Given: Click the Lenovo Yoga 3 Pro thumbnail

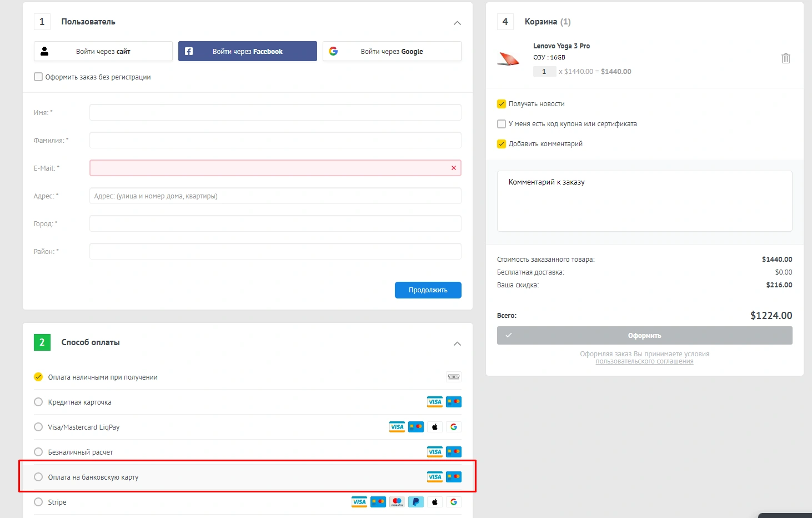Looking at the screenshot, I should [x=508, y=59].
